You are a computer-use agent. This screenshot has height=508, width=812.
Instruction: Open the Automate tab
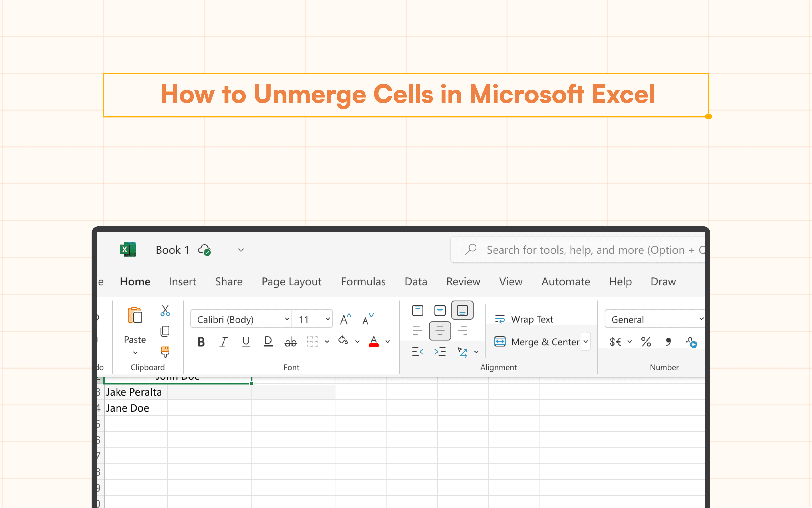(x=566, y=282)
